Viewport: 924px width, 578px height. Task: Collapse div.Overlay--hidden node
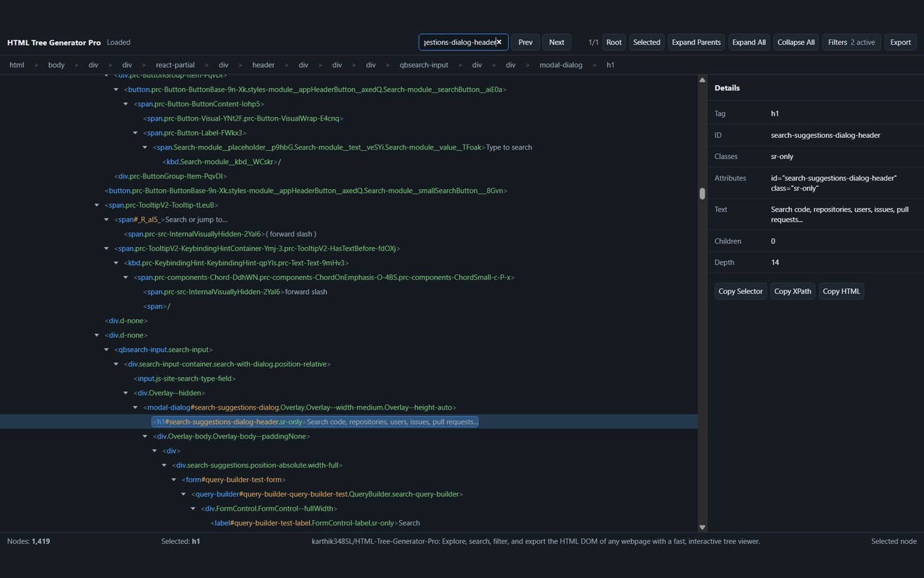(x=126, y=393)
